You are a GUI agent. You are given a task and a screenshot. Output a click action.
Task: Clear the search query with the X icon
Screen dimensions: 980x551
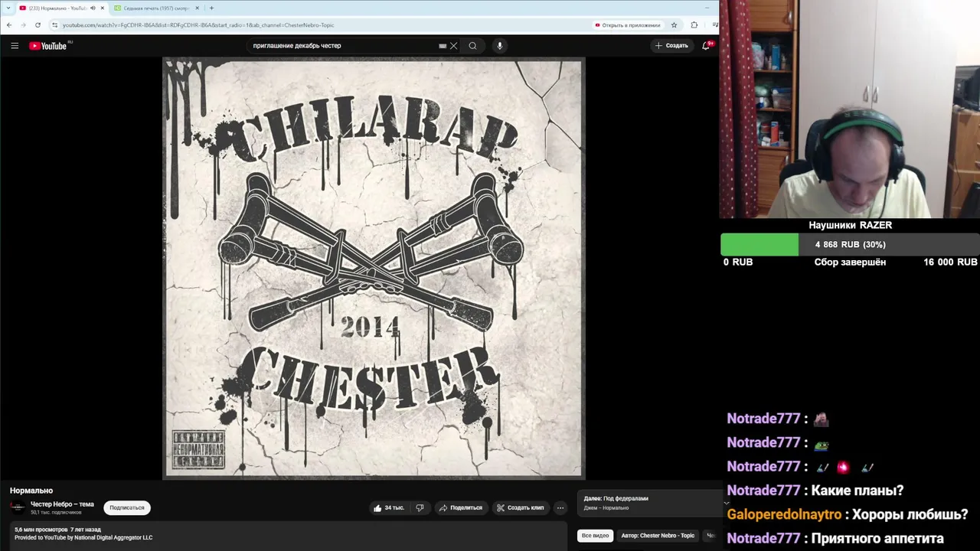[454, 46]
